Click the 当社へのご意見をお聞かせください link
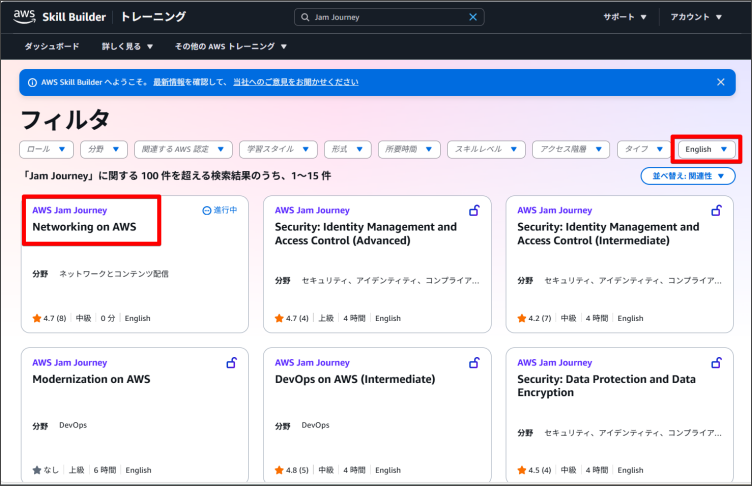752x486 pixels. tap(295, 82)
